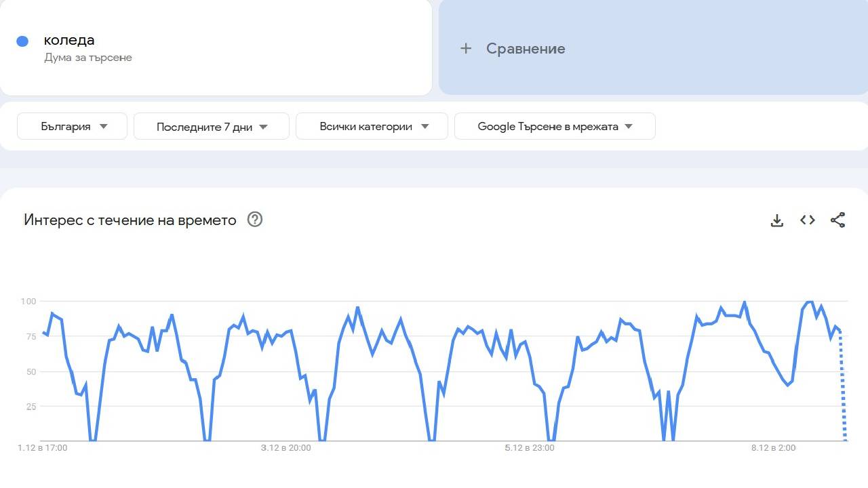Click the highest peak of the trend line

click(744, 300)
